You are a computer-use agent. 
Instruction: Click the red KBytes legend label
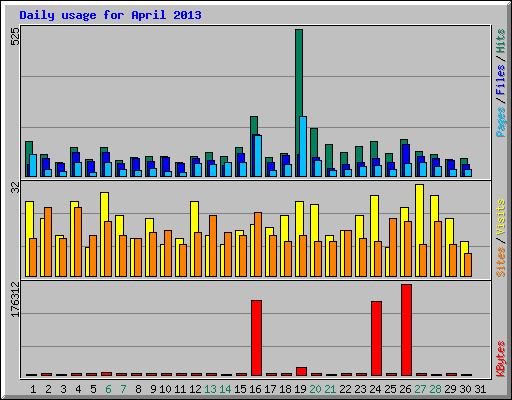pyautogui.click(x=501, y=359)
